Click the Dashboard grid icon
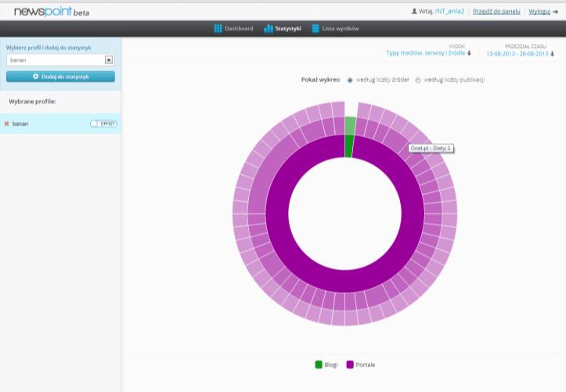 click(218, 28)
